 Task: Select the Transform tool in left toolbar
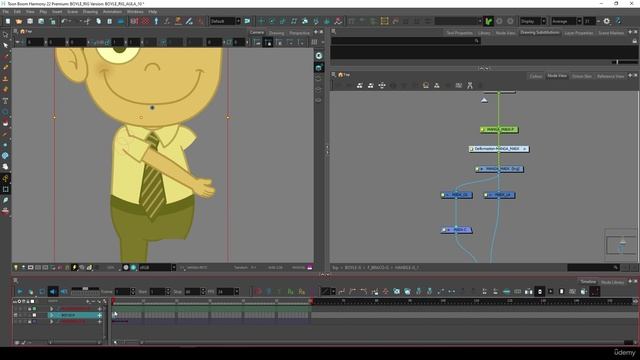[x=5, y=35]
